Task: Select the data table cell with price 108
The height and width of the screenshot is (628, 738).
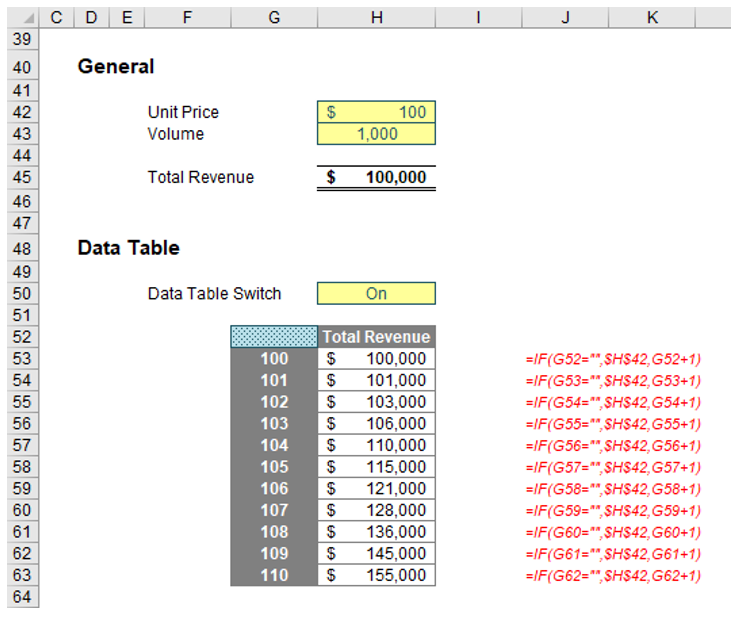Action: tap(274, 531)
